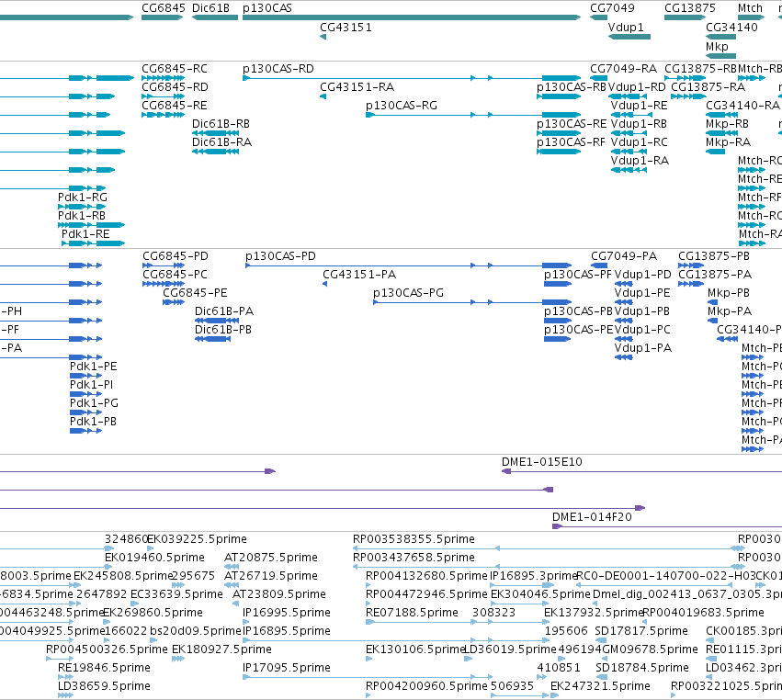Screen dimensions: 782x700
Task: Open EST EK180927.5prime
Action: (221, 649)
